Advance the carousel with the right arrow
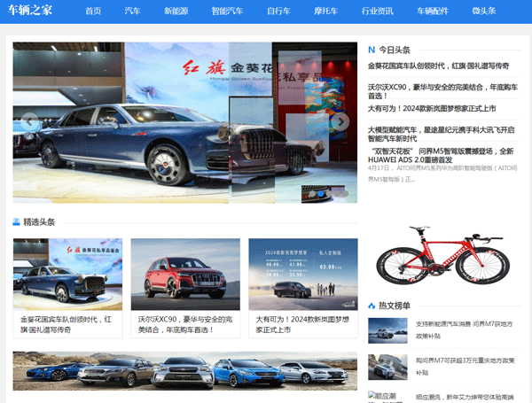This screenshot has width=532, height=403. pos(340,121)
